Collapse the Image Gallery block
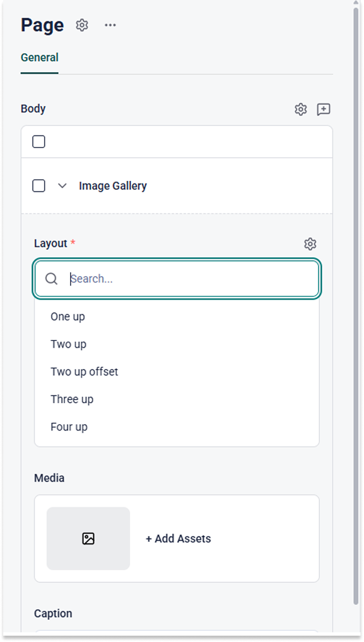This screenshot has height=642, width=364. tap(63, 186)
